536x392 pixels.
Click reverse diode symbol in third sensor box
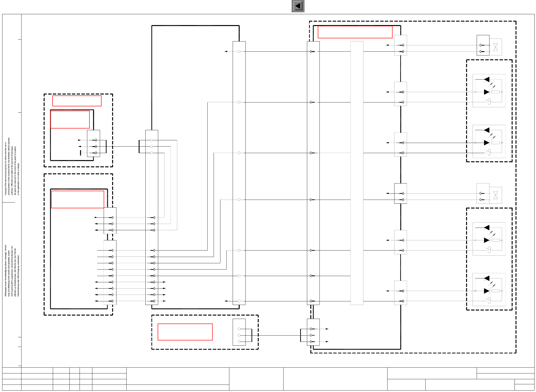(487, 228)
